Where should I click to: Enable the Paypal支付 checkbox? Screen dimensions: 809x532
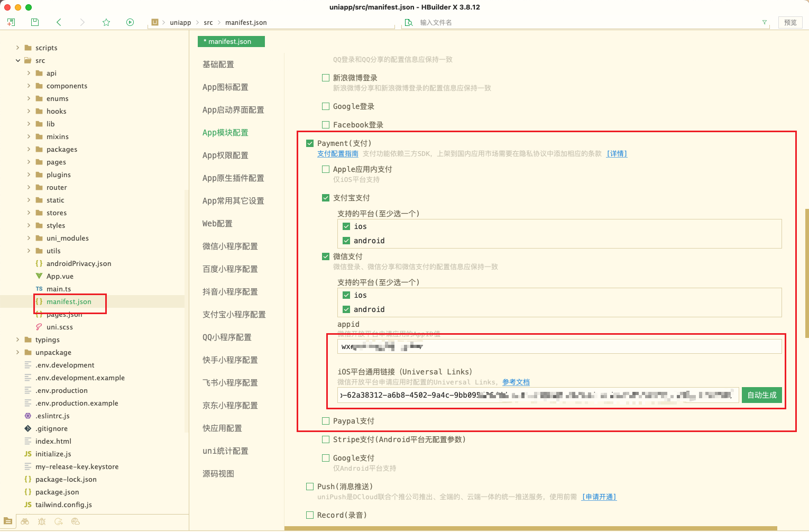(326, 421)
